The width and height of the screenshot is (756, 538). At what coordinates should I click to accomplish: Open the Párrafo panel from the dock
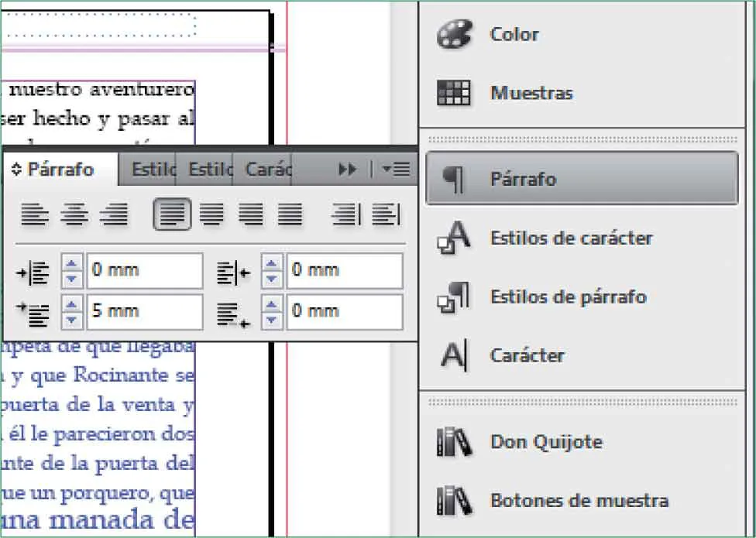581,179
